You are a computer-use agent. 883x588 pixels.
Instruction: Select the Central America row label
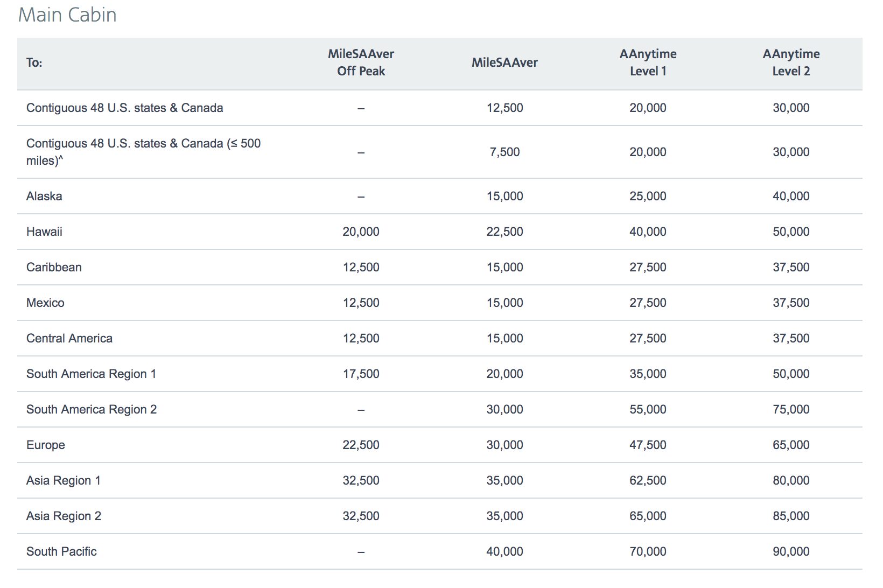69,338
